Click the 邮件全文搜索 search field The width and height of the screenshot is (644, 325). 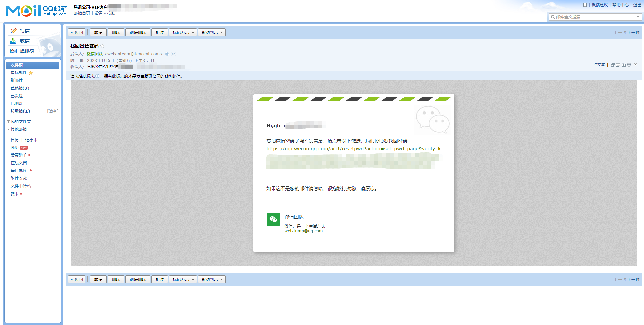pyautogui.click(x=595, y=17)
